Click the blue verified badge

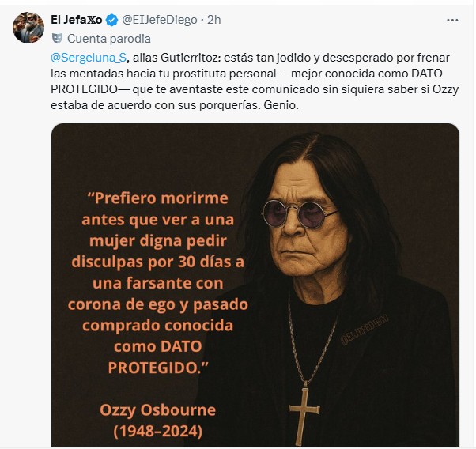pyautogui.click(x=112, y=21)
